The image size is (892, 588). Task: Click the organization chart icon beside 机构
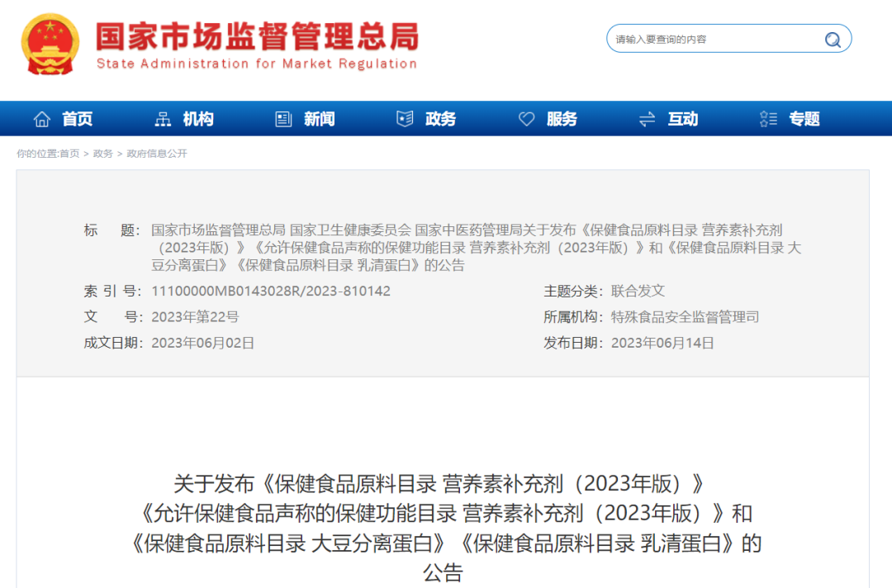point(163,119)
